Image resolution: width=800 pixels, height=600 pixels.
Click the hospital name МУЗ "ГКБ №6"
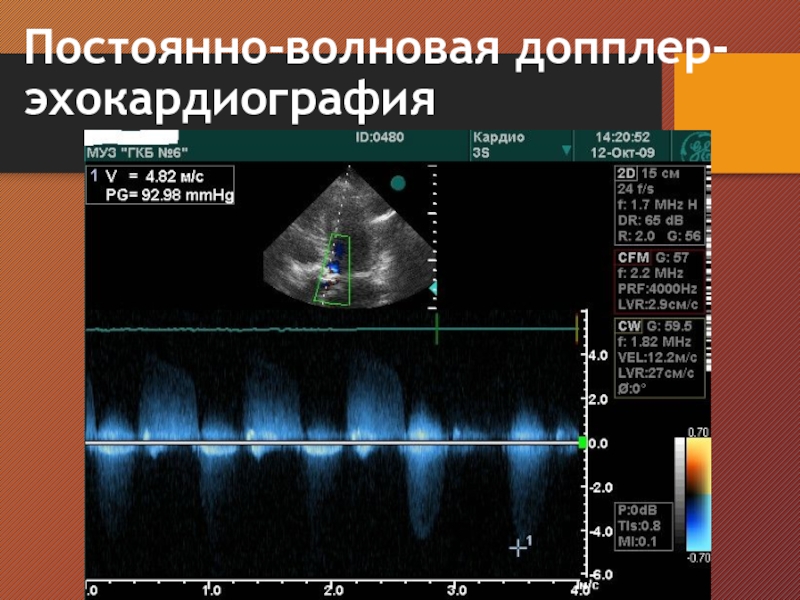tap(137, 153)
